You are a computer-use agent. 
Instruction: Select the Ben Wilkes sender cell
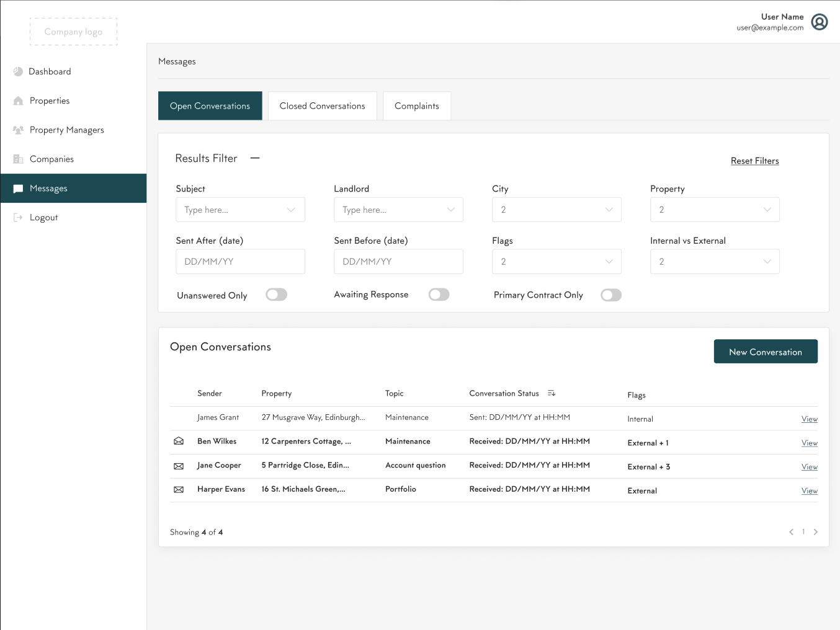tap(217, 441)
